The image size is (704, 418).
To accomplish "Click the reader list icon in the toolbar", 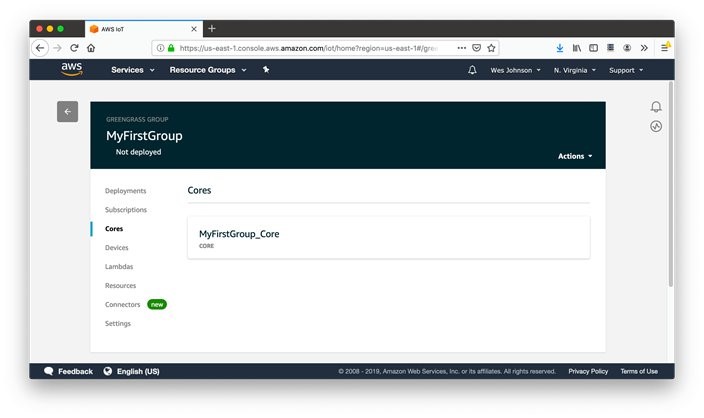I will 610,48.
